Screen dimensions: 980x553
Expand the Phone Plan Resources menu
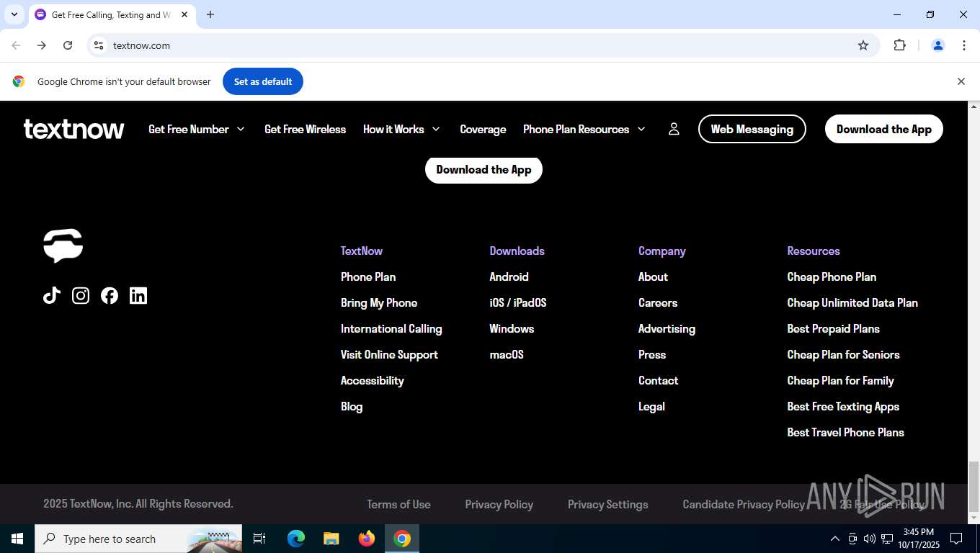coord(584,129)
